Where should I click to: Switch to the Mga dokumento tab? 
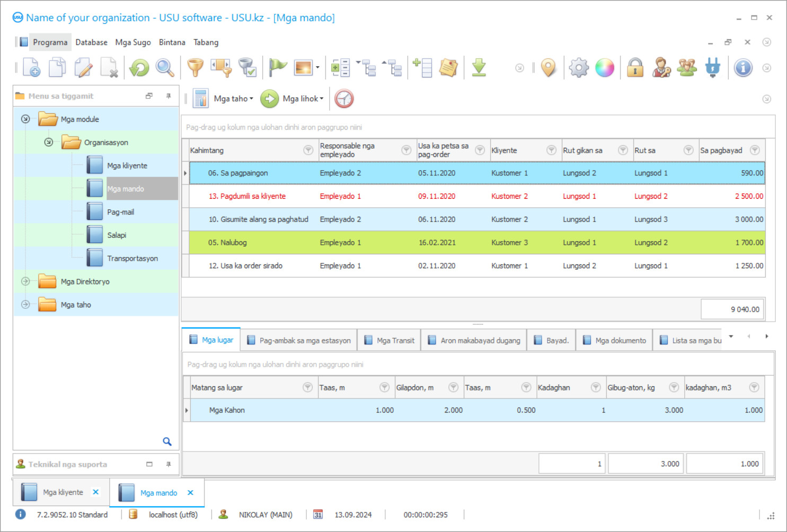pyautogui.click(x=614, y=340)
